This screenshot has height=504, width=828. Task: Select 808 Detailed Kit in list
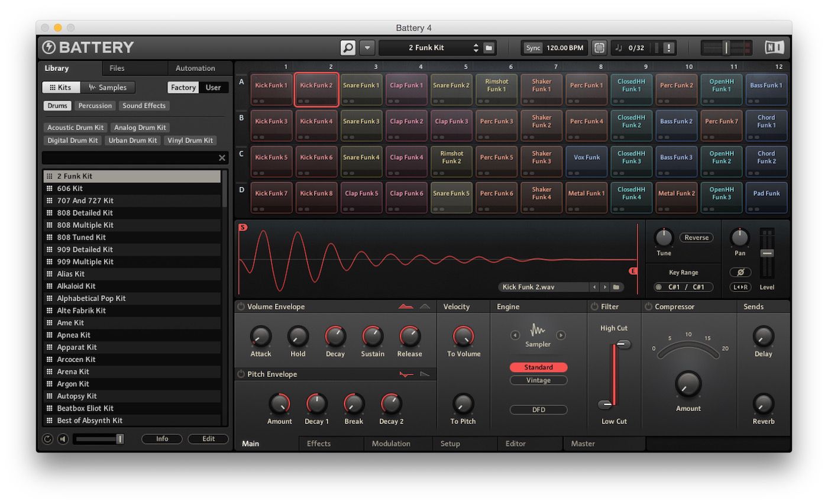132,213
